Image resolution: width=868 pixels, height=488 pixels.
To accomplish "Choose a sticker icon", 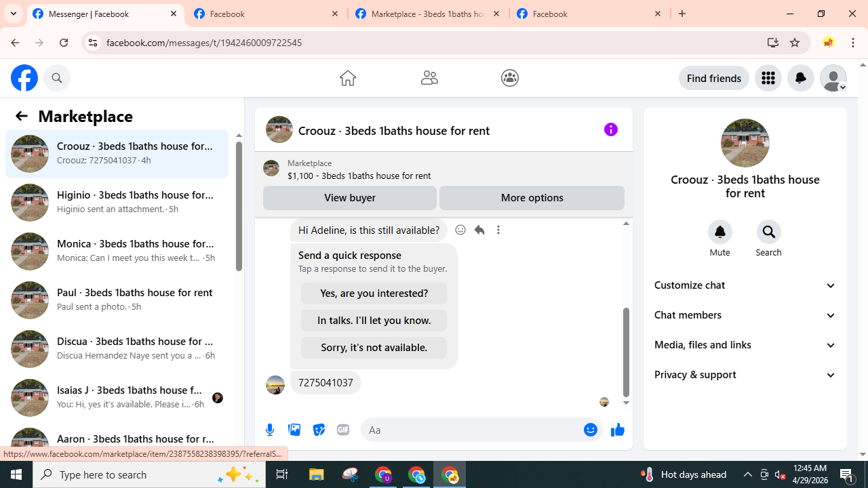I will (319, 430).
